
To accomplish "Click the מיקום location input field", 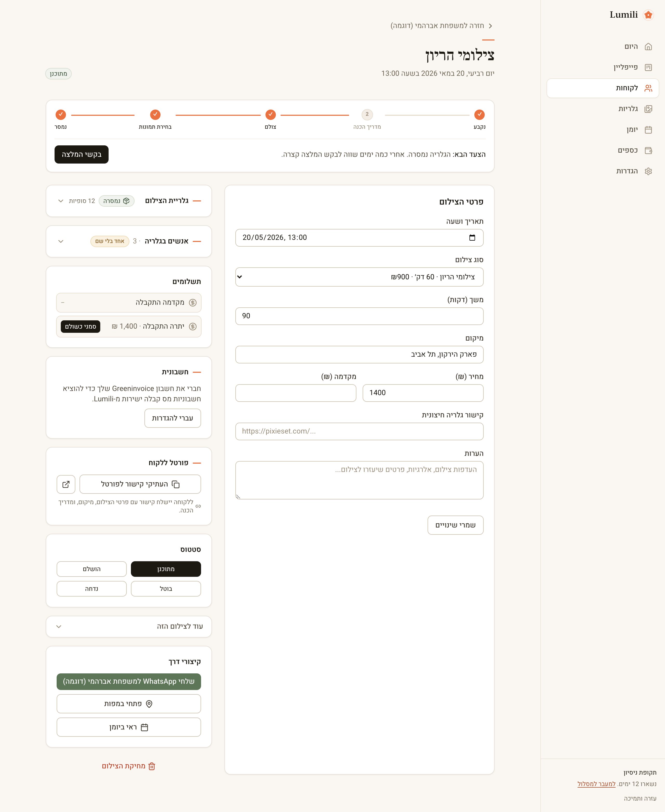I will 359,355.
